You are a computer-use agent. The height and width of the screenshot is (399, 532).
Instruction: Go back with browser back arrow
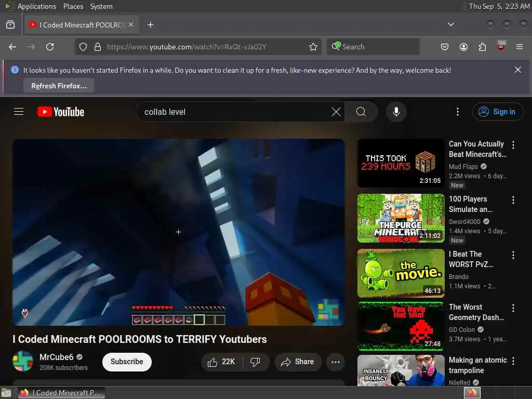pos(12,47)
